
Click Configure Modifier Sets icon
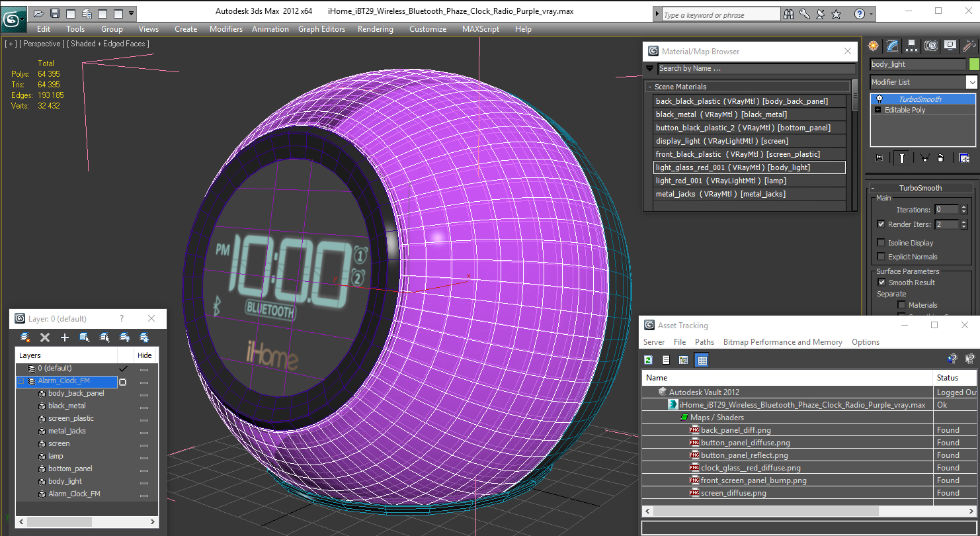pos(964,157)
